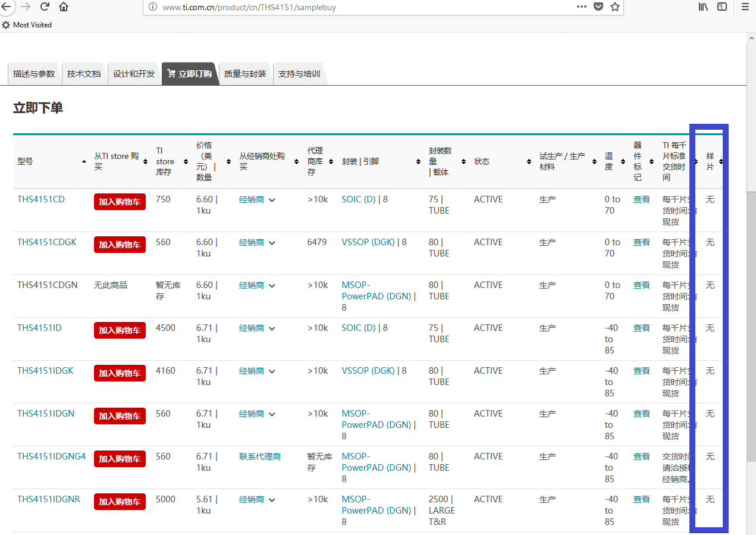Select 2500 | LARGE T&R quantity cell

click(442, 511)
